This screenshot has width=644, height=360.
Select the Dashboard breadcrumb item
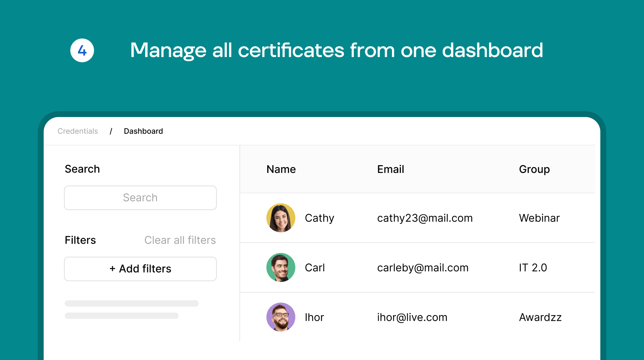coord(143,131)
